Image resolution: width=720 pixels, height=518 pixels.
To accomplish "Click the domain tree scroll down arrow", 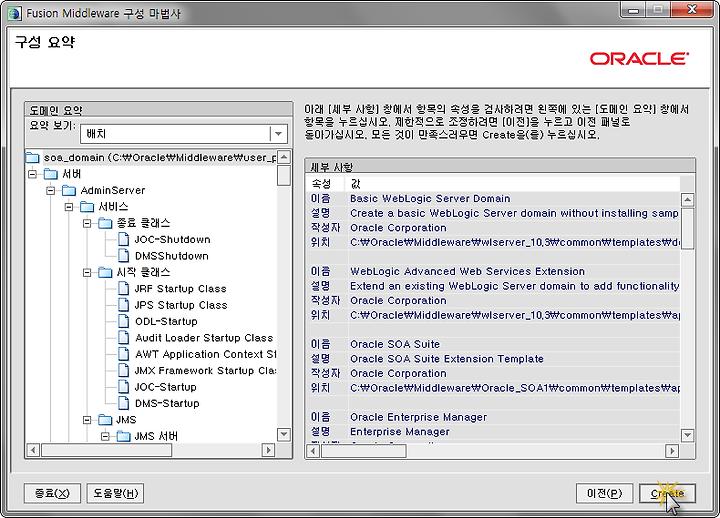I will 284,434.
